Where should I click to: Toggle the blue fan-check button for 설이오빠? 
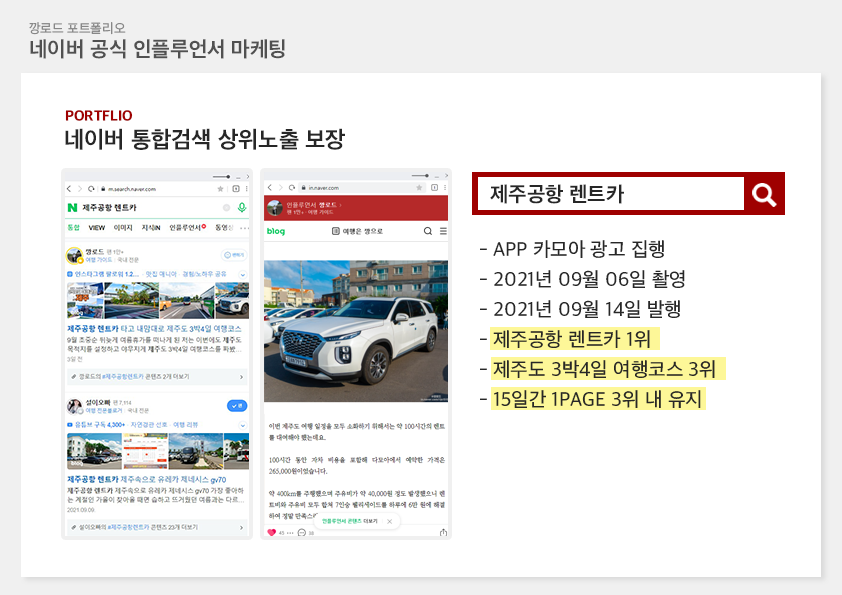236,405
